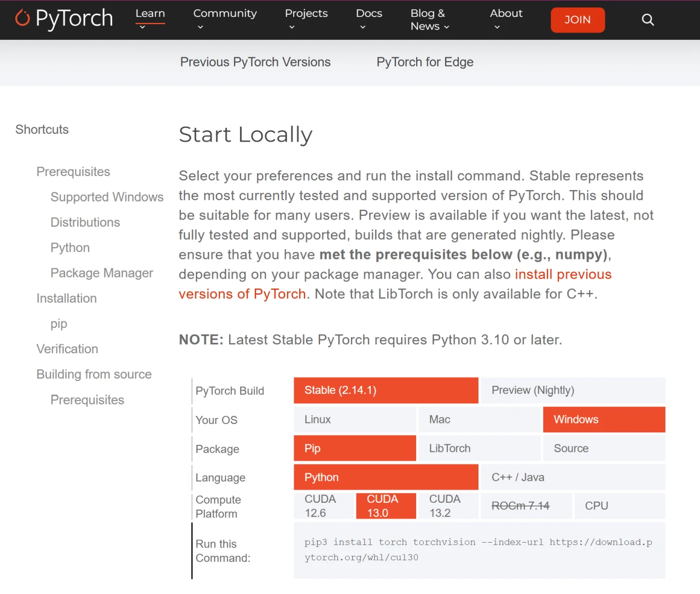Screen dimensions: 700x594
Task: Choose Linux as your OS
Action: [x=355, y=419]
